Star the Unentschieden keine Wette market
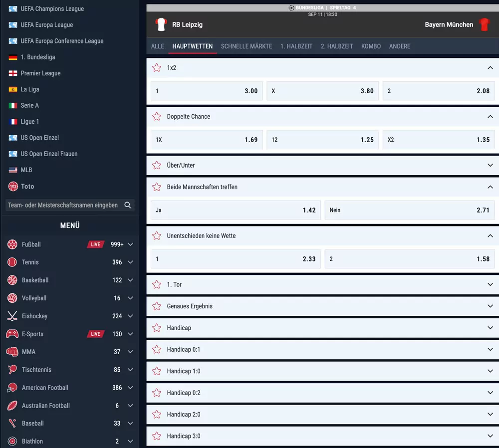 157,236
